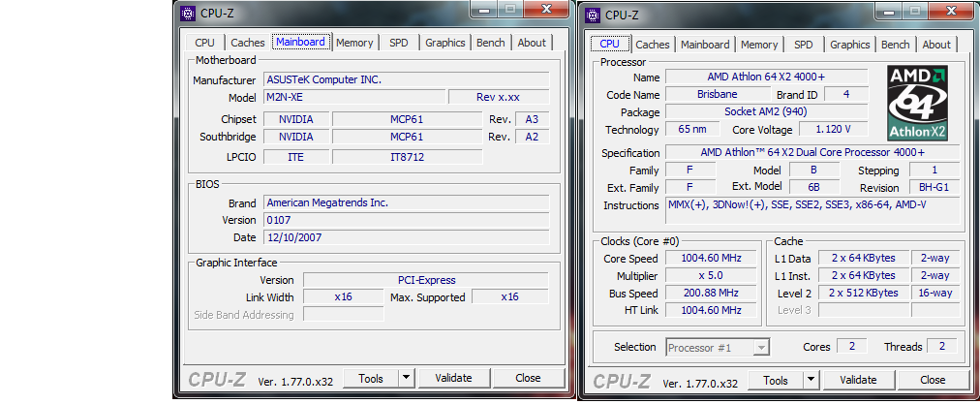The height and width of the screenshot is (404, 980).
Task: Click chipset revision value A3
Action: [532, 119]
